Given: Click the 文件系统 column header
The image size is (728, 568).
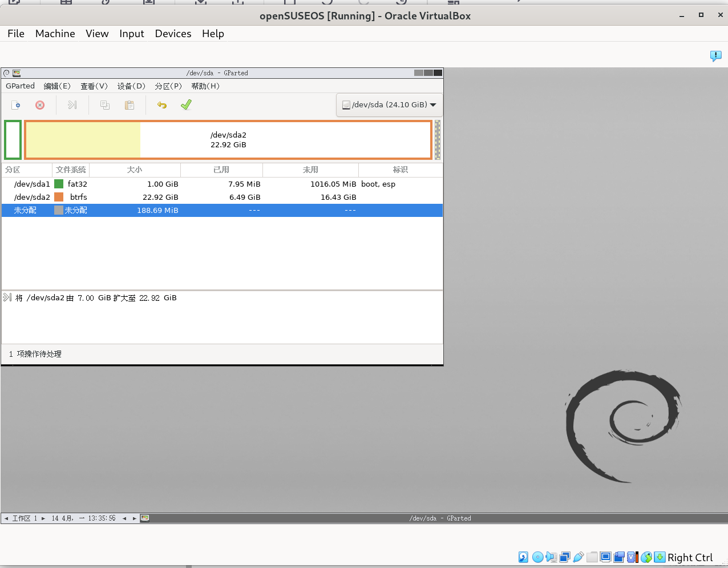Looking at the screenshot, I should (71, 170).
